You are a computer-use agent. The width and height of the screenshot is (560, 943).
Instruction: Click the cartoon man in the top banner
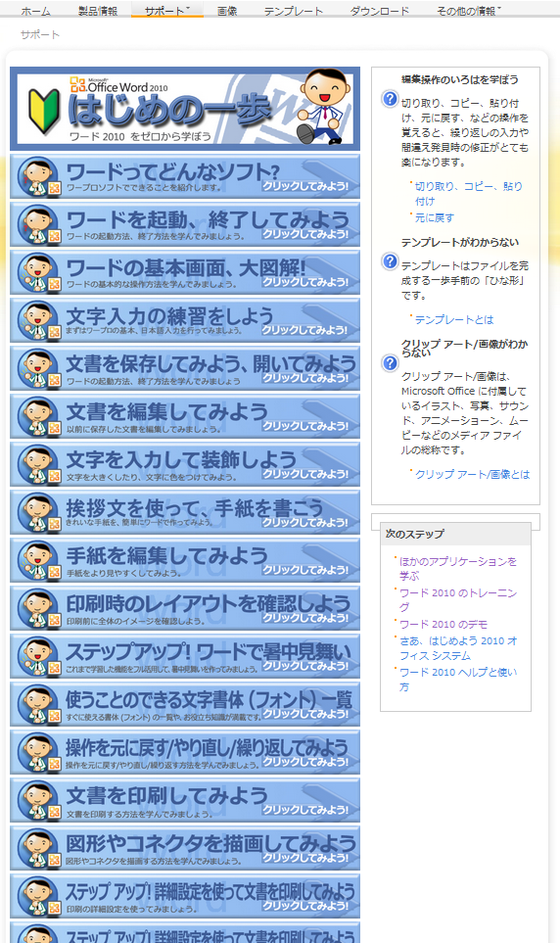click(321, 105)
